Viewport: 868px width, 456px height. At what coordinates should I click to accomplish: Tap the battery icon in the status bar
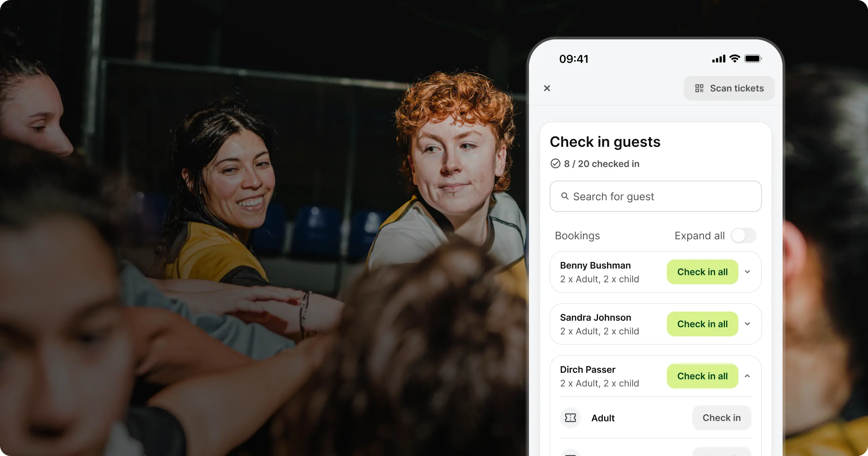point(753,59)
